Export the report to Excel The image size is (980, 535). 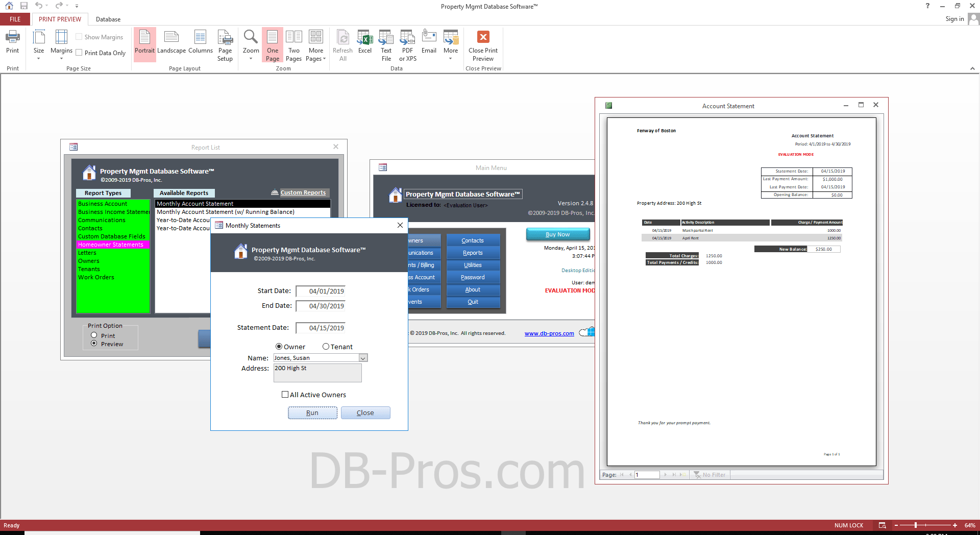(364, 44)
